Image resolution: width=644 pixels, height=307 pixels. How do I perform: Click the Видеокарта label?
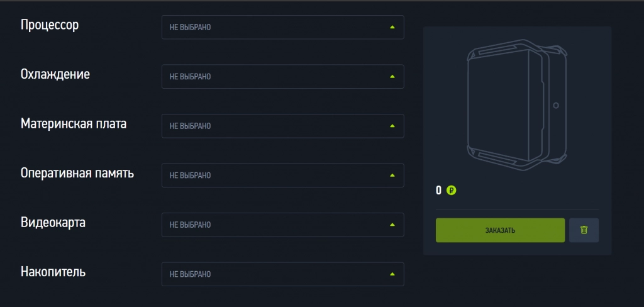pos(53,223)
